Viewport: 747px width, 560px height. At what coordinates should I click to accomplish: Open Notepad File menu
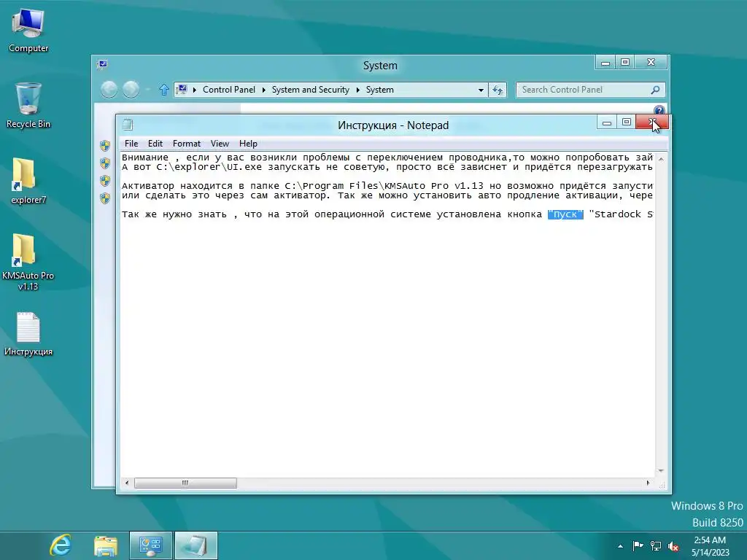(x=131, y=144)
